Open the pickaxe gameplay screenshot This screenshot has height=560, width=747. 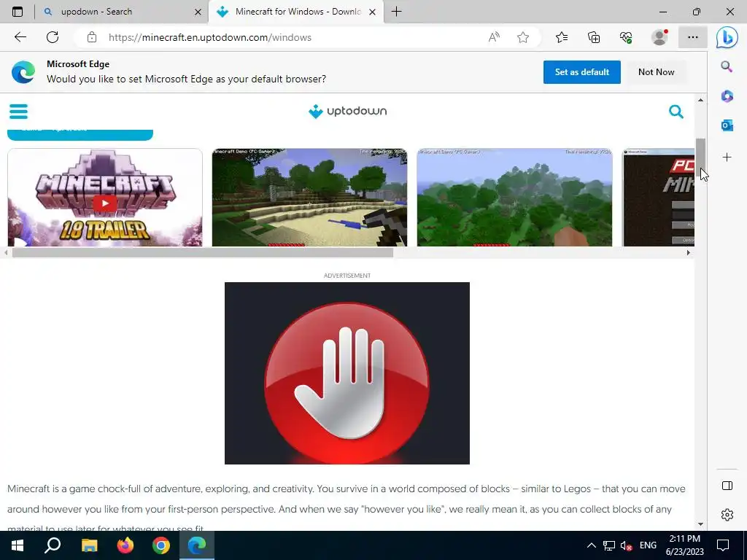pos(309,198)
